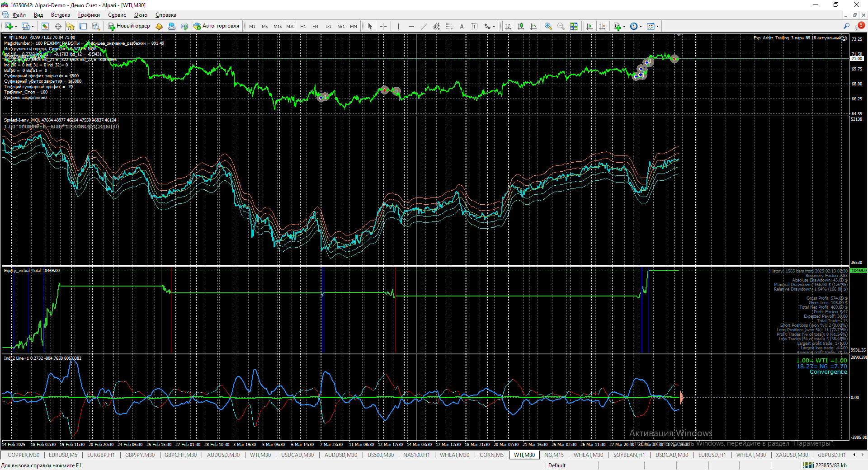Select the Fibonacci retracement tool
This screenshot has width=868, height=470.
point(449,26)
